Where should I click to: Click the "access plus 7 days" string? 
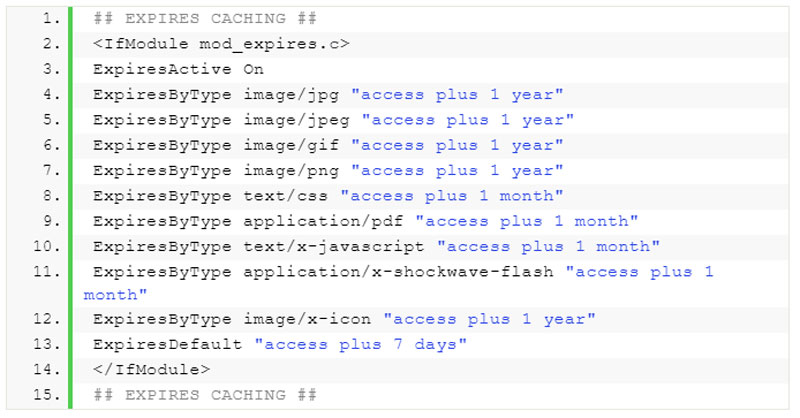point(361,345)
